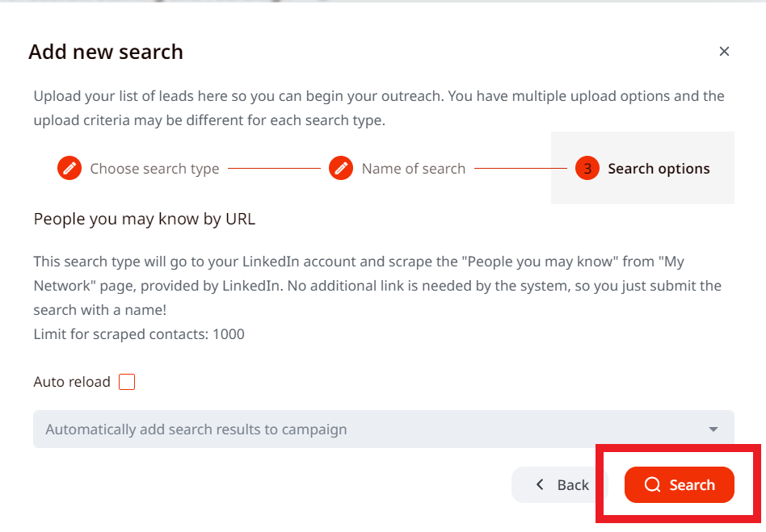Click the magnifier icon in the Search button
Image resolution: width=766 pixels, height=532 pixels.
652,484
